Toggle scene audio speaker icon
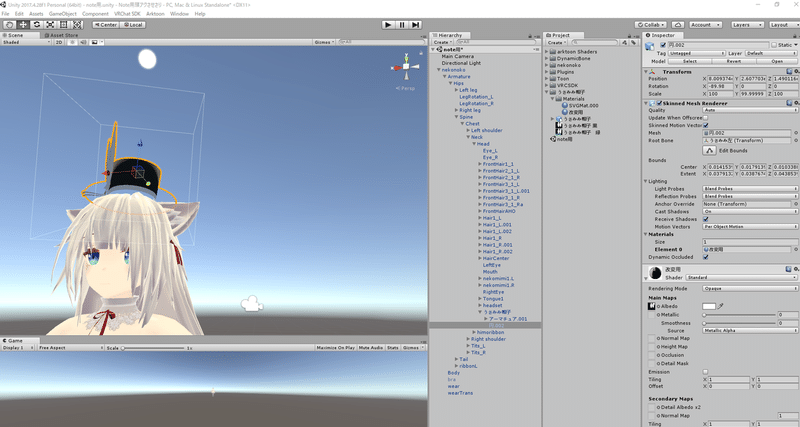Image resolution: width=800 pixels, height=427 pixels. pos(83,42)
